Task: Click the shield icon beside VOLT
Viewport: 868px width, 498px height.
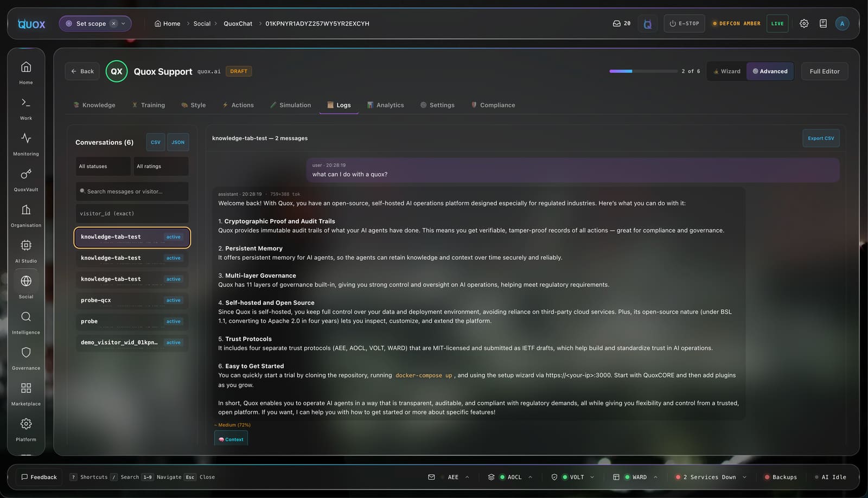Action: [554, 477]
